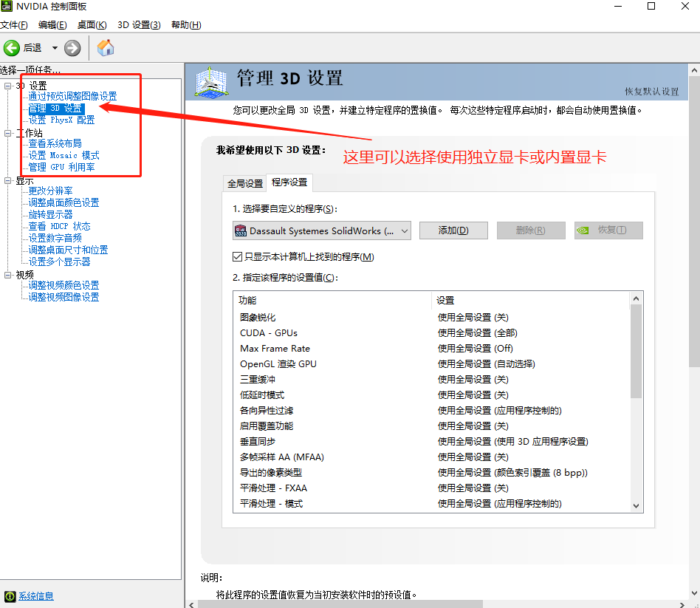This screenshot has width=700, height=608.
Task: Click the settings list scroll-up arrow
Action: pos(636,298)
